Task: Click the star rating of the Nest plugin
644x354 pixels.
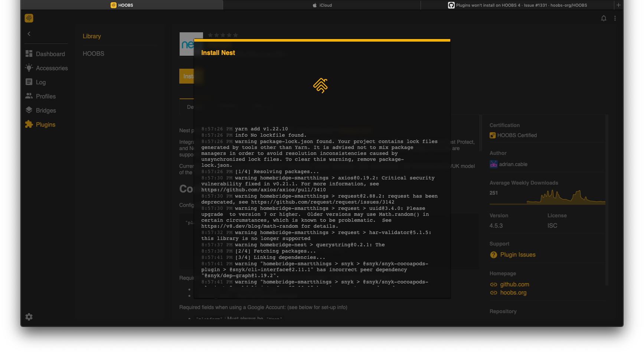Action: tap(223, 35)
